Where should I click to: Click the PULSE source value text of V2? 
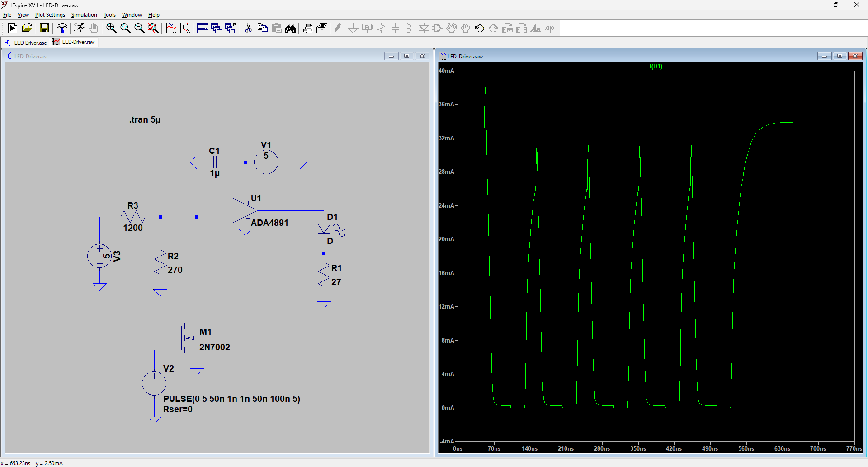click(231, 399)
